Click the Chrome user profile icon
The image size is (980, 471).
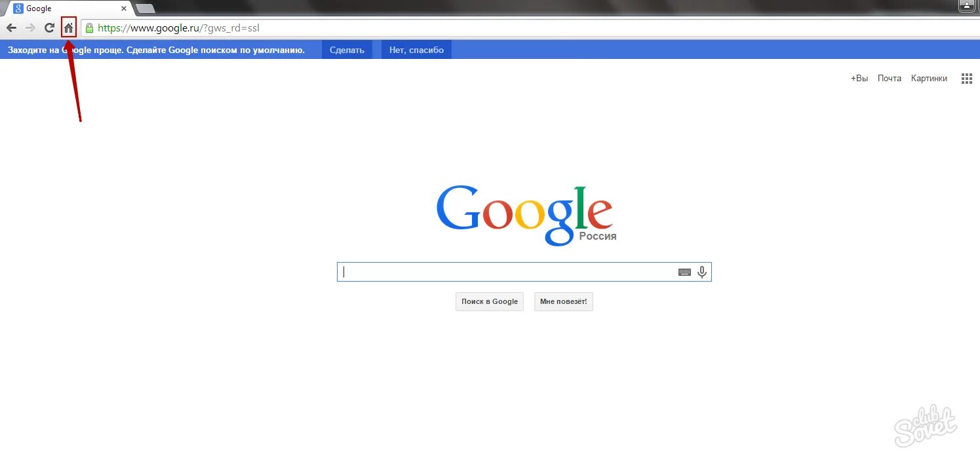[967, 6]
